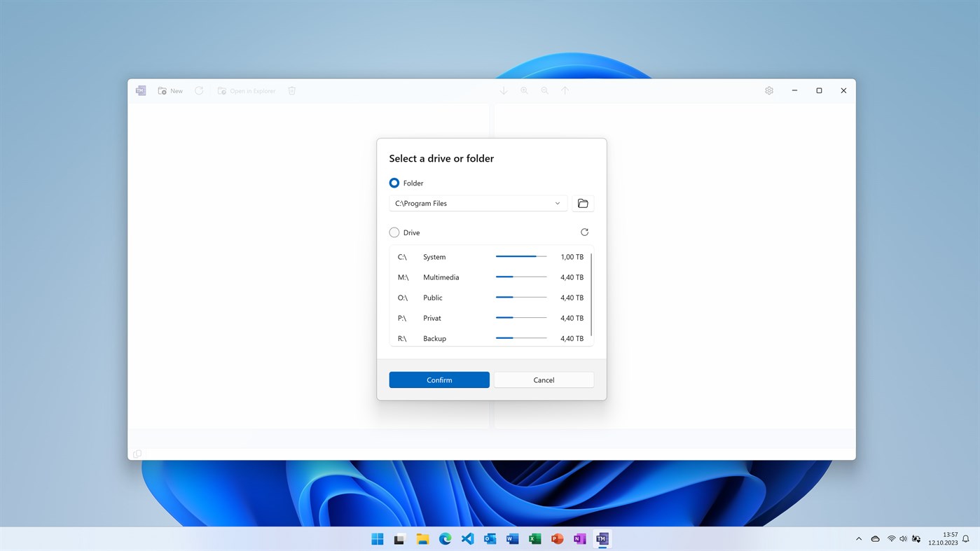Open Excel from the taskbar

[x=534, y=539]
